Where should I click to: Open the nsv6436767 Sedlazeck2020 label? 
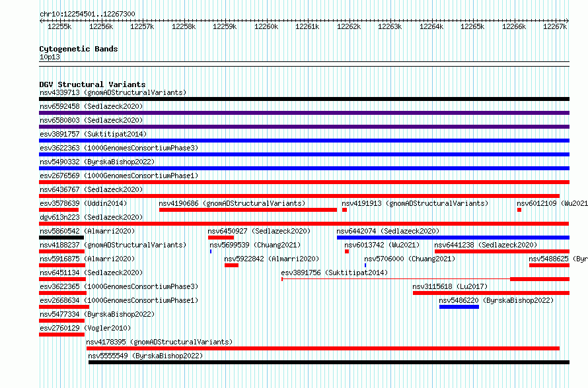tap(91, 189)
